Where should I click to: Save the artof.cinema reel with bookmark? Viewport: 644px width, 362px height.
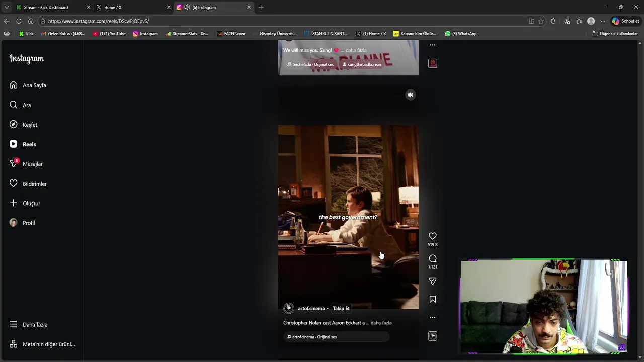tap(433, 299)
